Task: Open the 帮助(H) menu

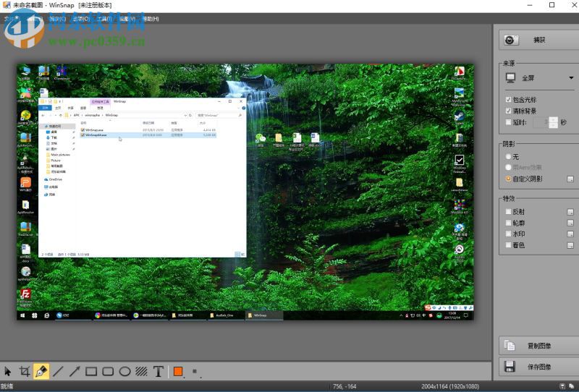Action: coord(149,18)
